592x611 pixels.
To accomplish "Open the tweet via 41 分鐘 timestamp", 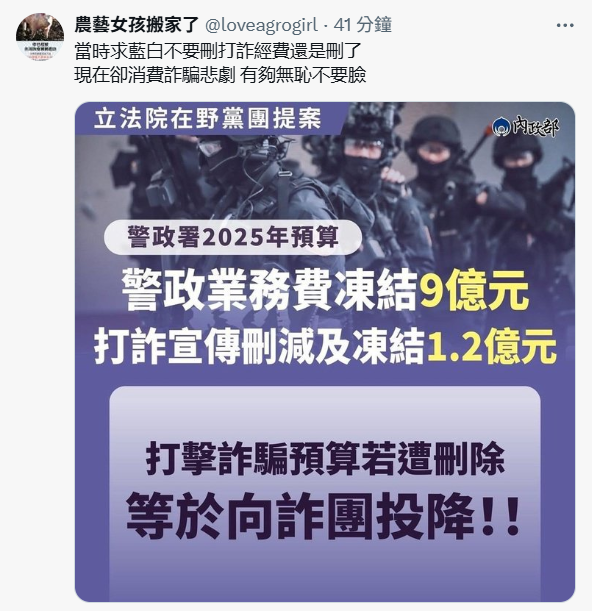I will coord(362,25).
